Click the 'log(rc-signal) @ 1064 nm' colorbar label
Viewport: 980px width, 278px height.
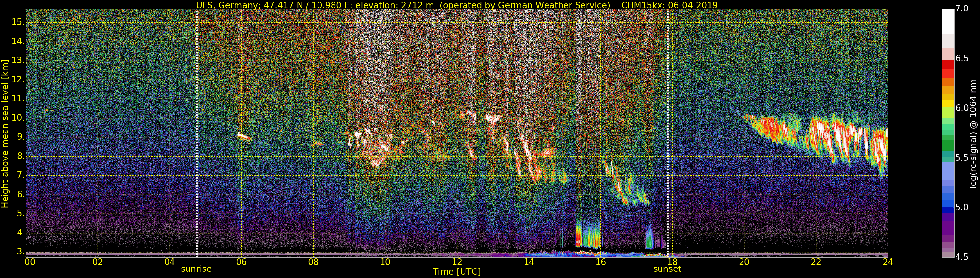(973, 134)
